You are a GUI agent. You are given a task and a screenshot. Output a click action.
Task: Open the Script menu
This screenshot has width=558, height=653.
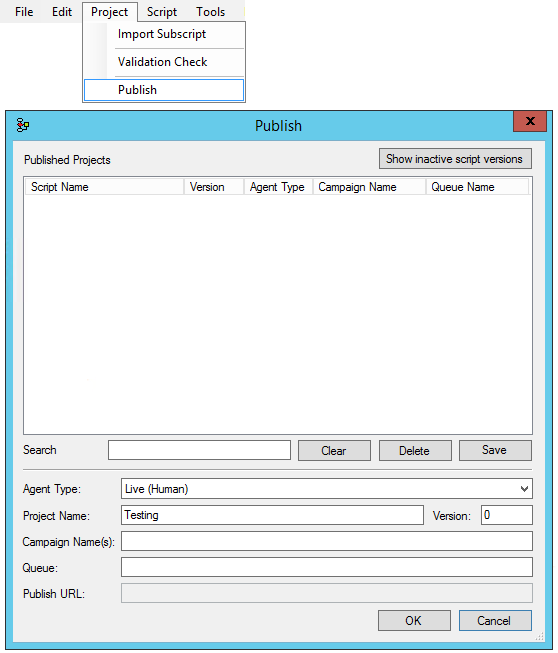click(162, 12)
